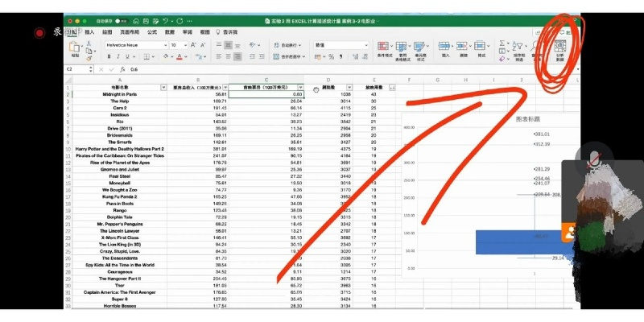Screen dimensions: 644x322
Task: Click the AutoSum sigma icon
Action: [x=502, y=43]
